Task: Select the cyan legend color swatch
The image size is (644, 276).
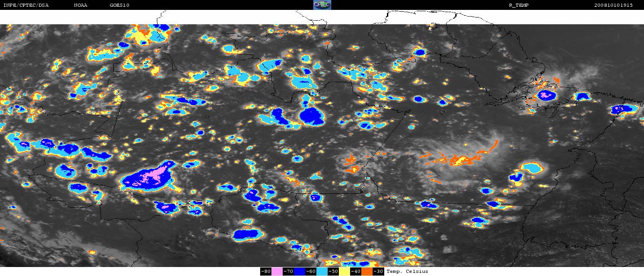Action: (322, 272)
